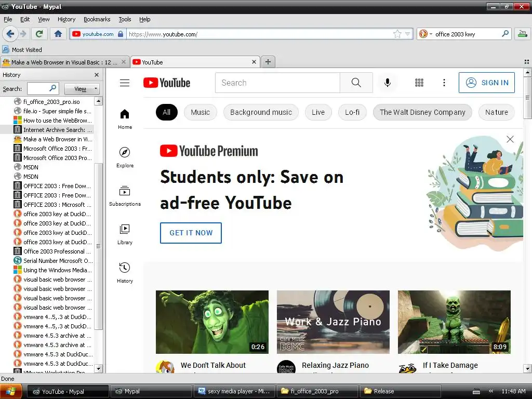532x399 pixels.
Task: Select the Music filter chip
Action: (200, 112)
